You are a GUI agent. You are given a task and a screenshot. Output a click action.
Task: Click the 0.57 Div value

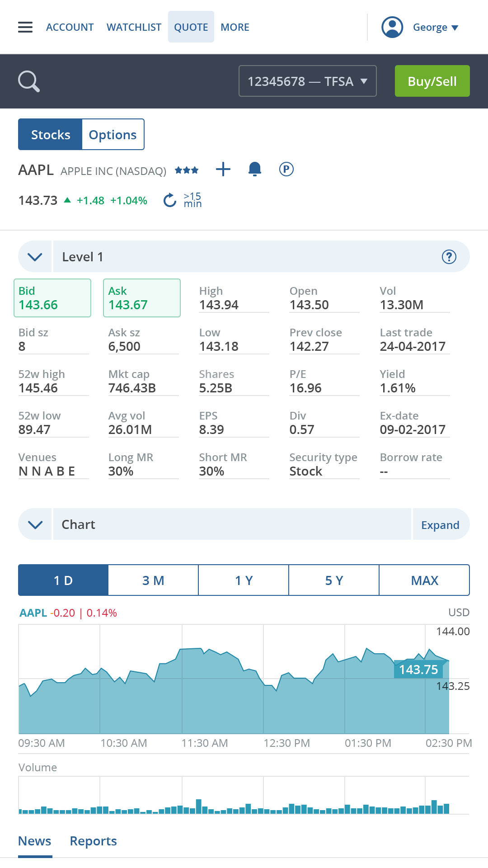[302, 429]
